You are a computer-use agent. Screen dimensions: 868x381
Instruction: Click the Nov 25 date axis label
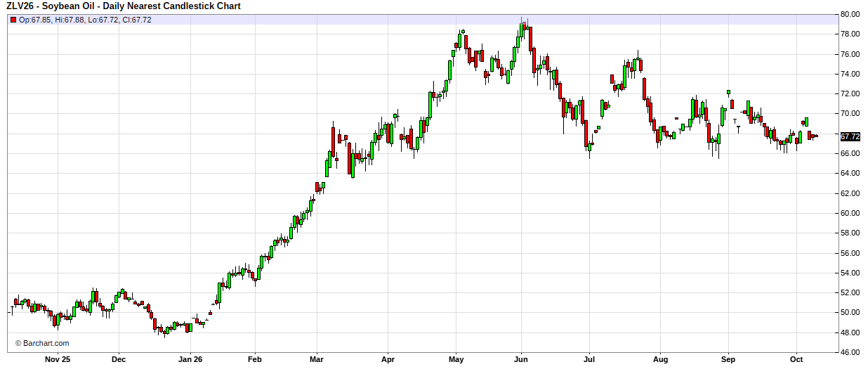(58, 359)
